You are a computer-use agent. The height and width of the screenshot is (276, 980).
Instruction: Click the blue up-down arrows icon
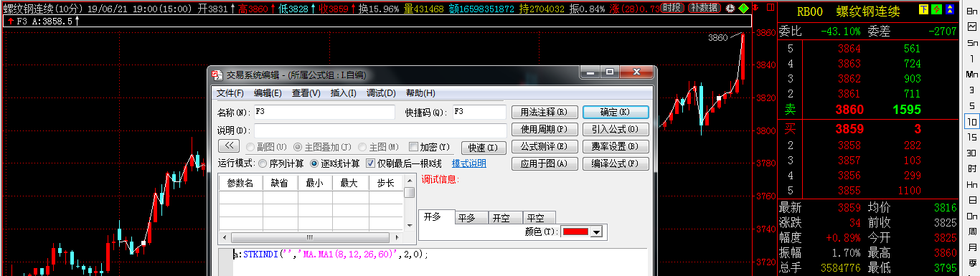click(x=950, y=9)
